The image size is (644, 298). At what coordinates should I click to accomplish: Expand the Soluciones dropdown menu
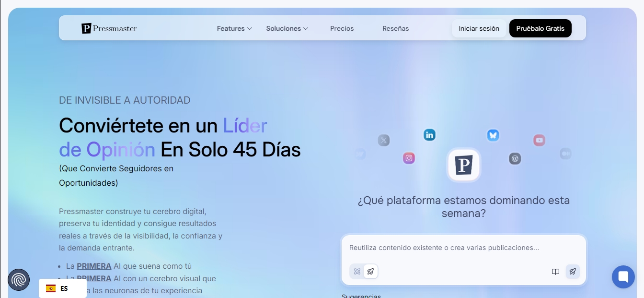click(287, 28)
